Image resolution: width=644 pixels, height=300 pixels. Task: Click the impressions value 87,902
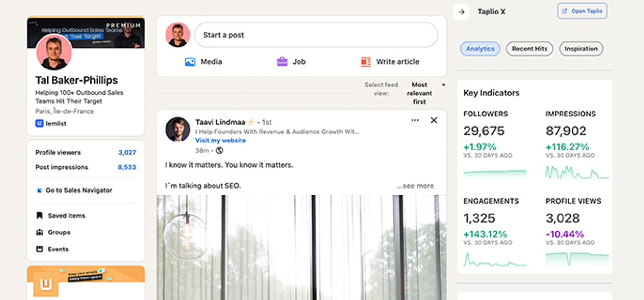point(566,131)
